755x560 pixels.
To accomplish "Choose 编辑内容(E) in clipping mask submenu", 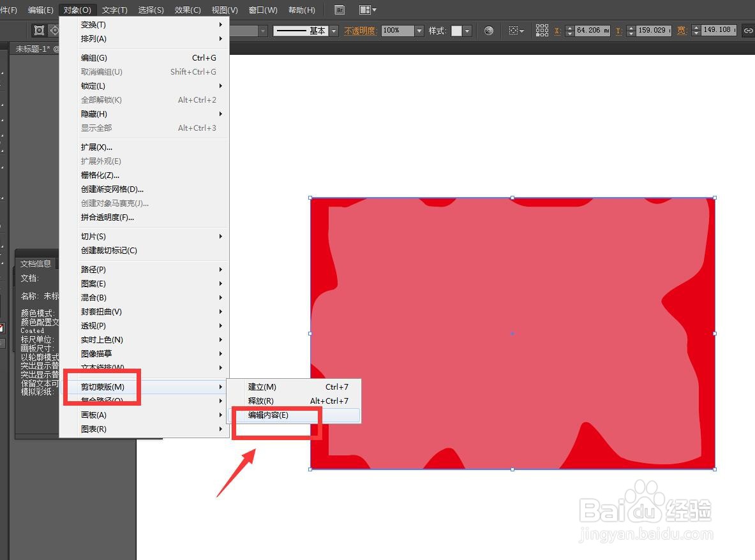I will pyautogui.click(x=294, y=415).
